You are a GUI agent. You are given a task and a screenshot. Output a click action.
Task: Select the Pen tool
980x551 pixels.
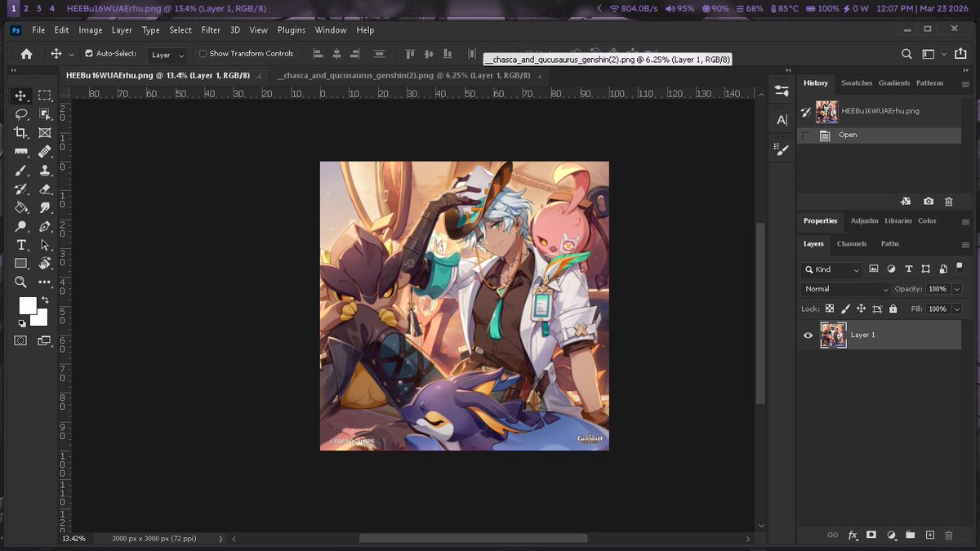click(45, 226)
